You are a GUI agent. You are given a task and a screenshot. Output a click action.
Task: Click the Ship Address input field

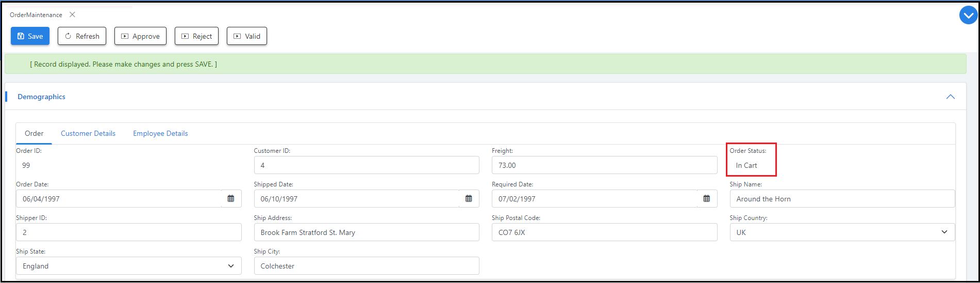point(366,232)
